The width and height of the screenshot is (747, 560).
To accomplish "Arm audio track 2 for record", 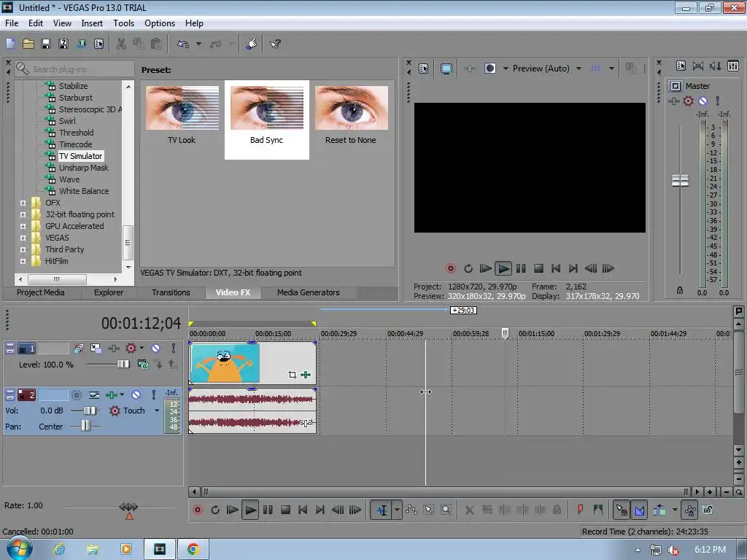I will [x=76, y=394].
